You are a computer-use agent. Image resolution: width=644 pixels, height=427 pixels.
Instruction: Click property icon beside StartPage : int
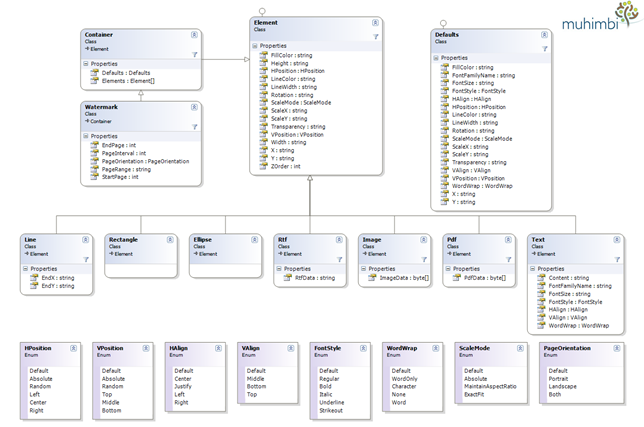click(94, 177)
